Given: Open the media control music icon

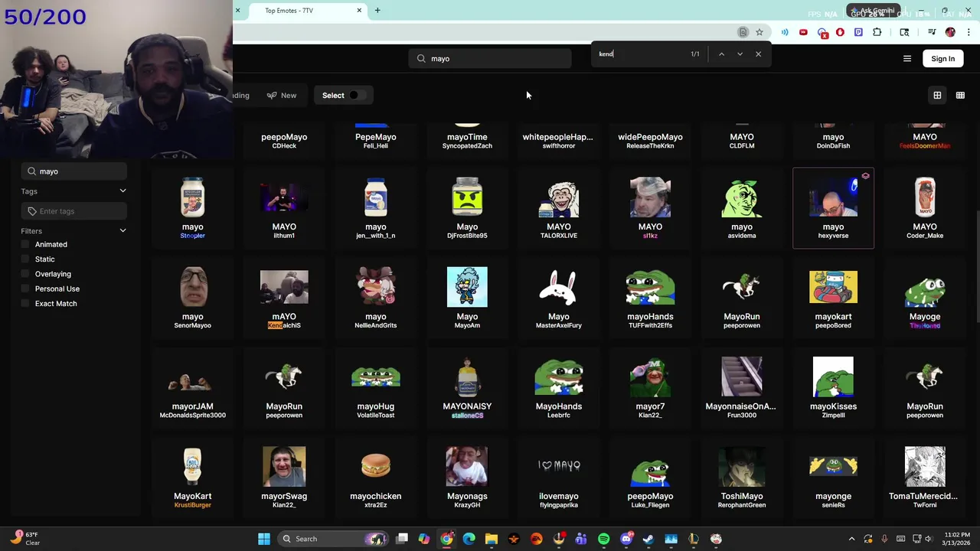Looking at the screenshot, I should pos(932,32).
